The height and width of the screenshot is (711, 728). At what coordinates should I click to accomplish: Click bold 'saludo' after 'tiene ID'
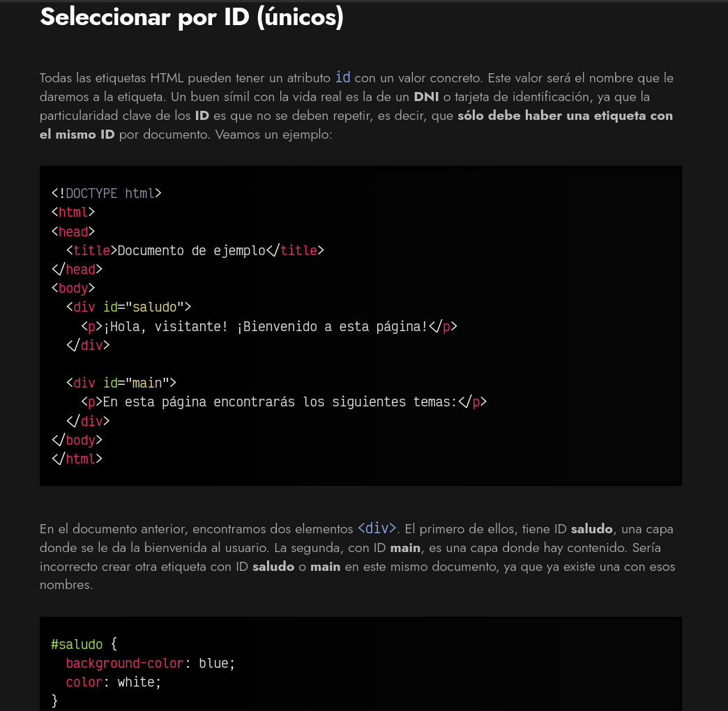[591, 528]
